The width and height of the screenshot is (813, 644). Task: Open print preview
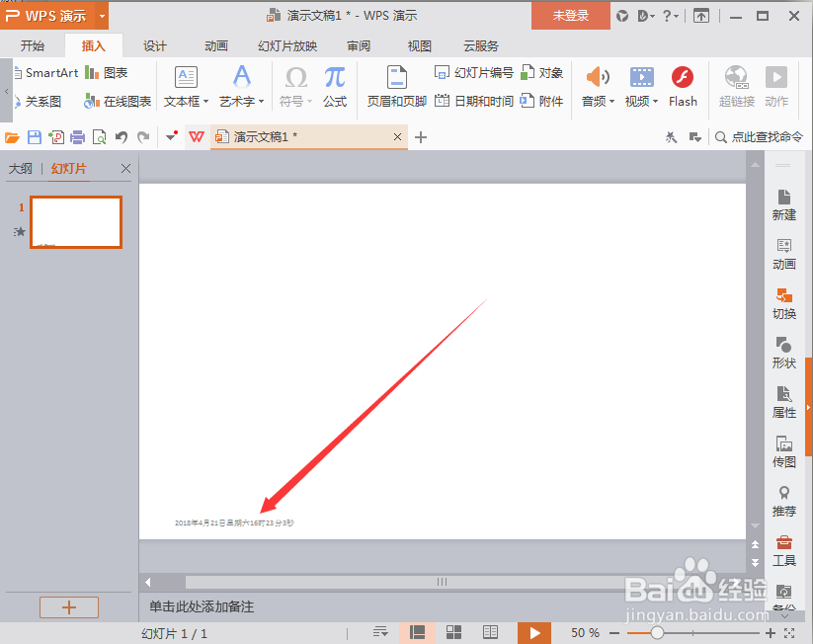99,137
